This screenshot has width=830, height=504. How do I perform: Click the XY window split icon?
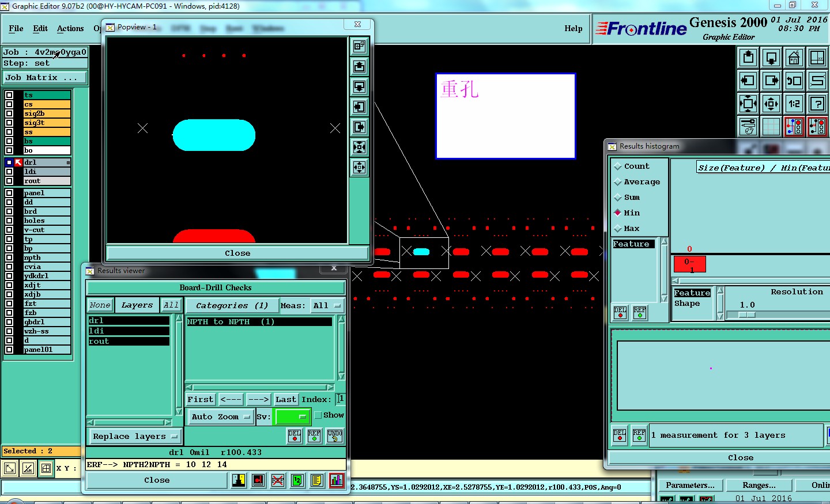(817, 58)
